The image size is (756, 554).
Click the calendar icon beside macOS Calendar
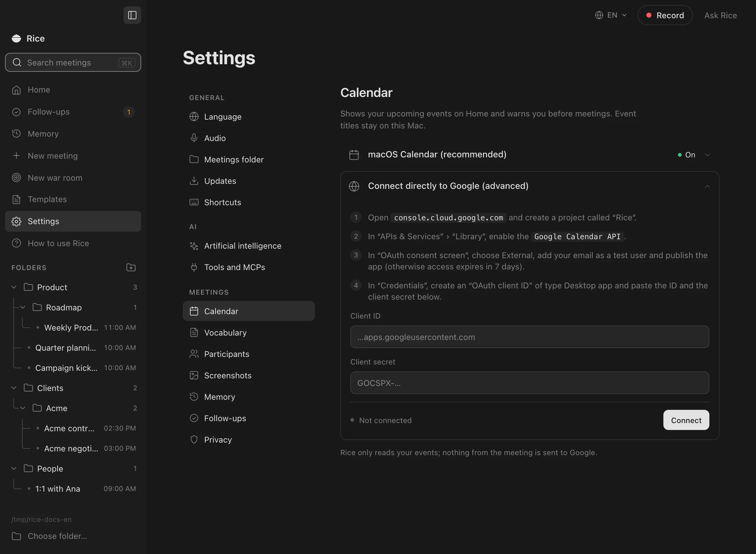354,155
